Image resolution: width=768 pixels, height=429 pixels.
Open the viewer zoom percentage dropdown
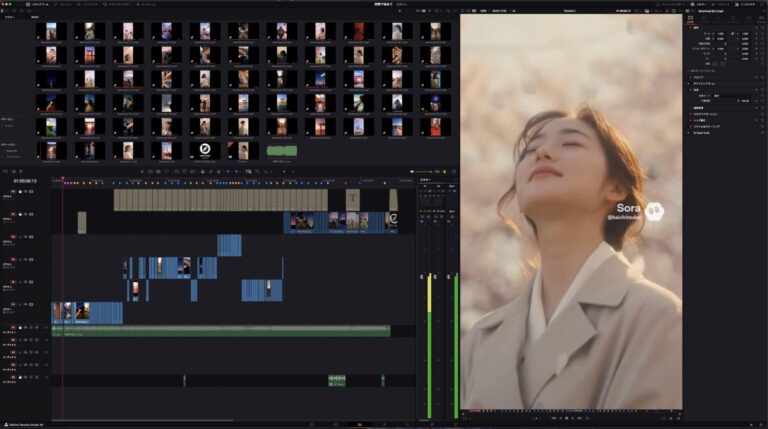pos(483,10)
